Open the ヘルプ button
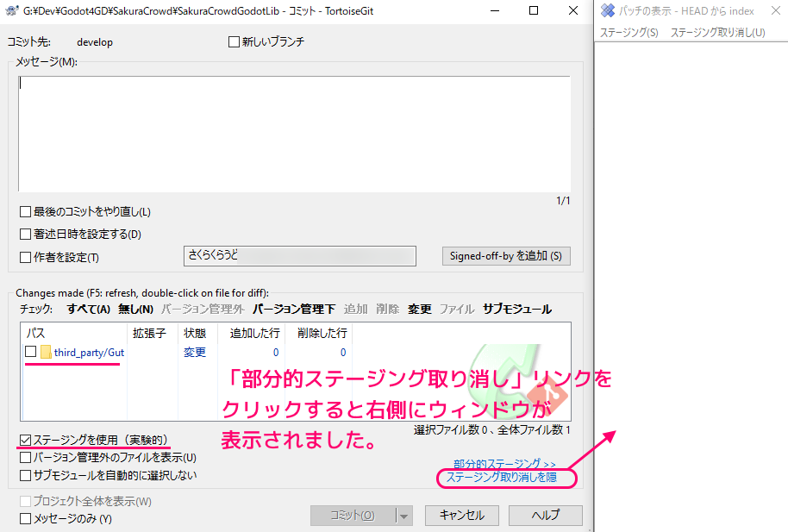Viewport: 788px width, 532px height. tap(545, 516)
